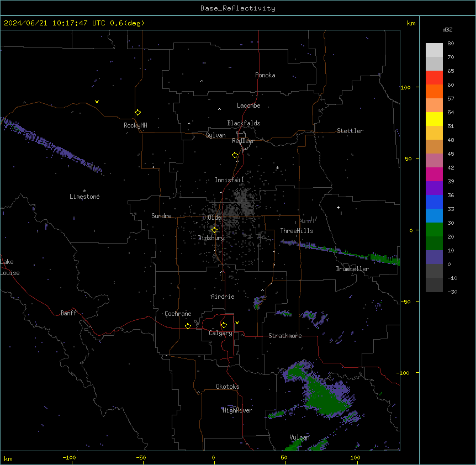Click the green 30 dBZ legend color

[x=434, y=230]
